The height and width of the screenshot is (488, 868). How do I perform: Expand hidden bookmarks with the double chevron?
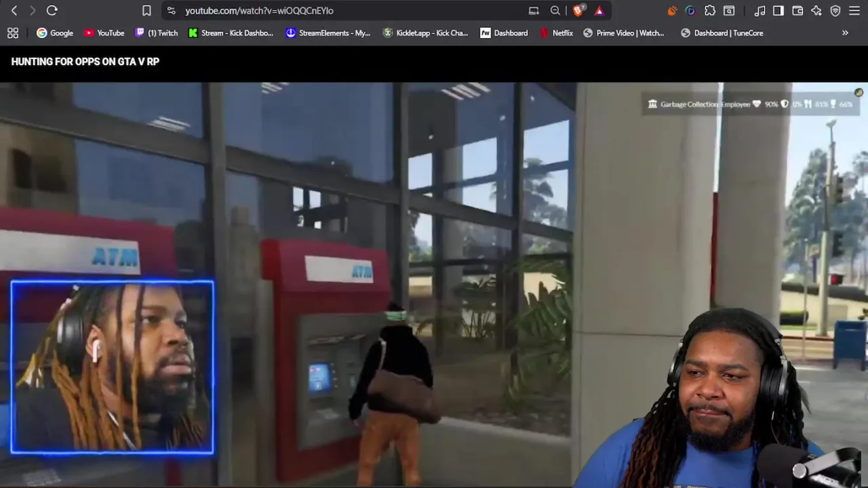(845, 33)
